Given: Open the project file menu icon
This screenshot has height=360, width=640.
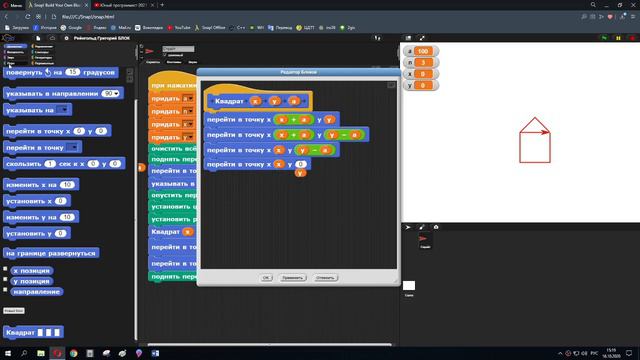Looking at the screenshot, I should [x=38, y=38].
